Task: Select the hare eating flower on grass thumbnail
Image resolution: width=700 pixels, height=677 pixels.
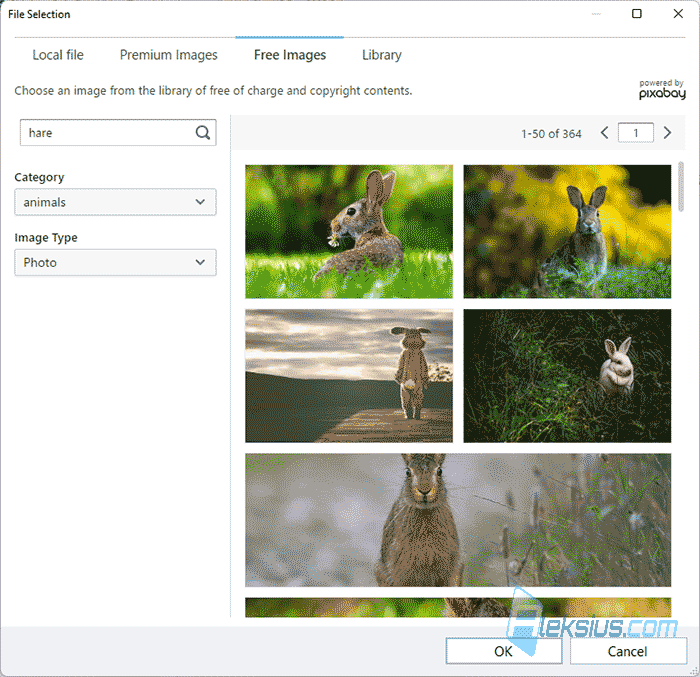Action: pyautogui.click(x=349, y=231)
